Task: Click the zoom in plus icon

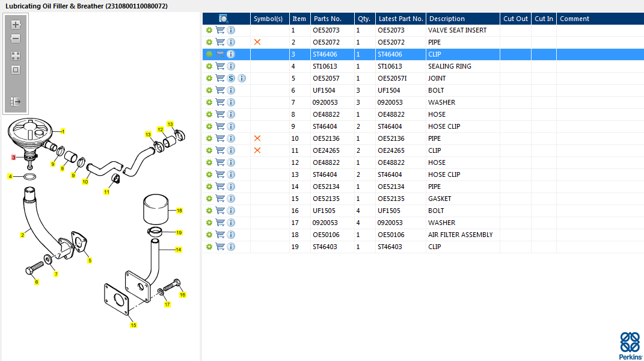Action: click(16, 25)
